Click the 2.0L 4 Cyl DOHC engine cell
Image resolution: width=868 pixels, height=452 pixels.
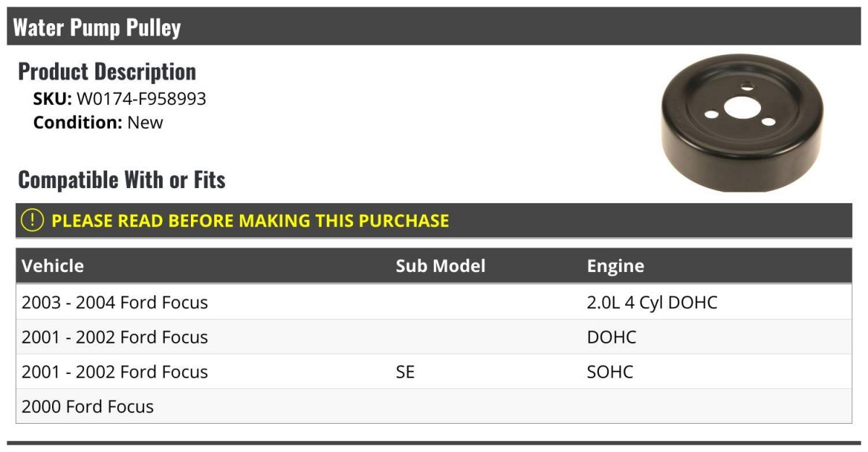652,302
